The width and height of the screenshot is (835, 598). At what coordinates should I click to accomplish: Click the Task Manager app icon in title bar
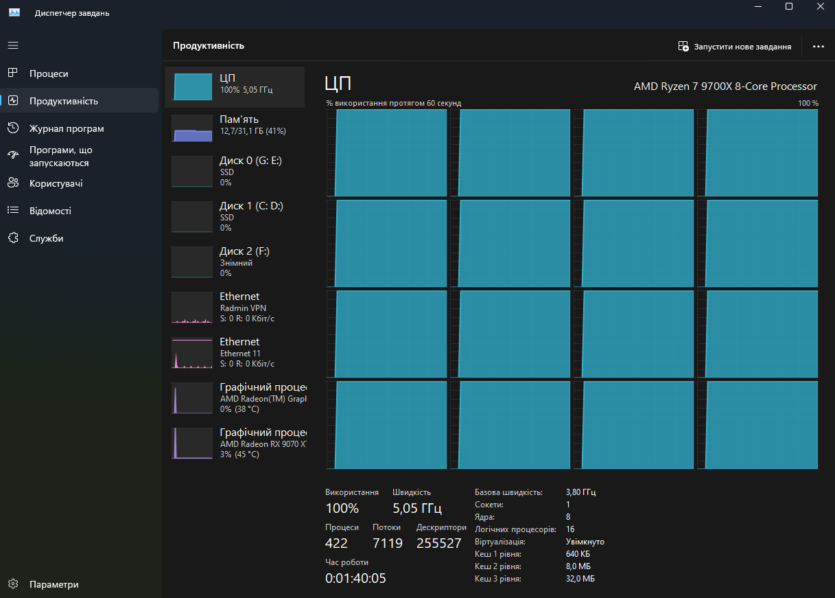[x=14, y=12]
